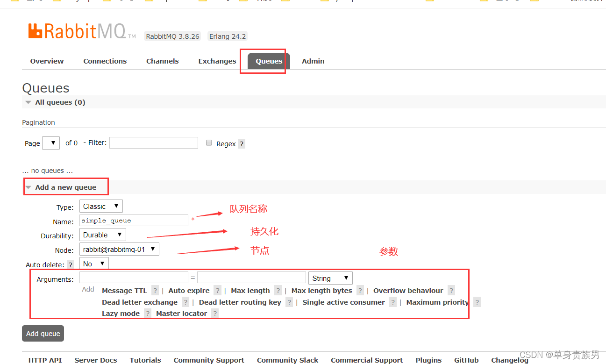The width and height of the screenshot is (606, 364).
Task: Open help icon for Message TTL
Action: (x=155, y=291)
